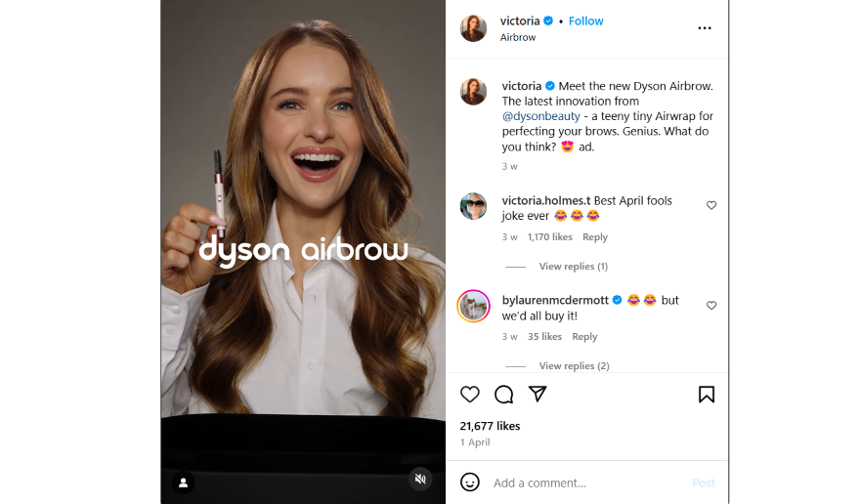860x504 pixels.
Task: Open the @dysonbeauty mention
Action: 540,116
